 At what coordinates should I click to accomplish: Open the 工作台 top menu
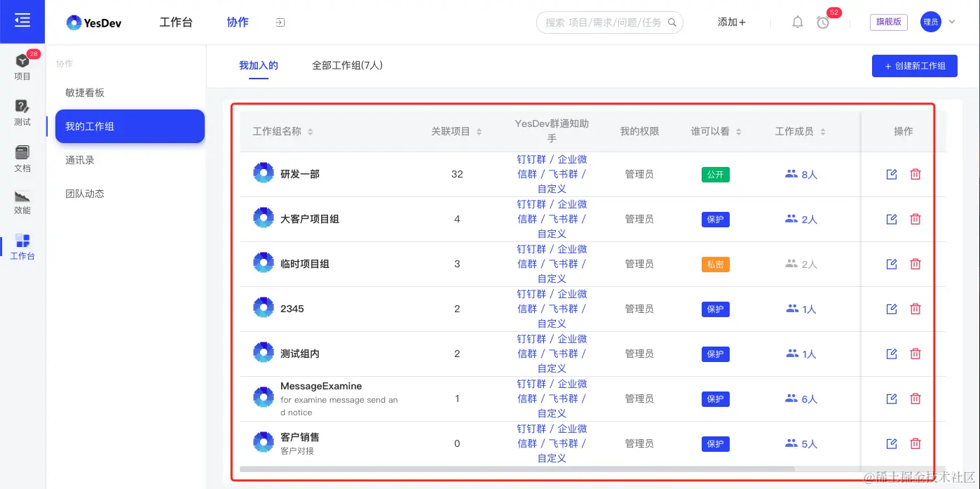[176, 22]
